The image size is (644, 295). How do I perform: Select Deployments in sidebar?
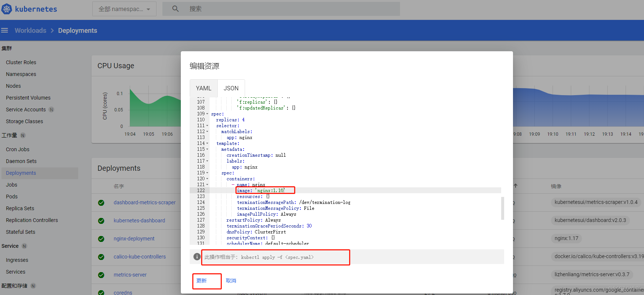point(21,173)
